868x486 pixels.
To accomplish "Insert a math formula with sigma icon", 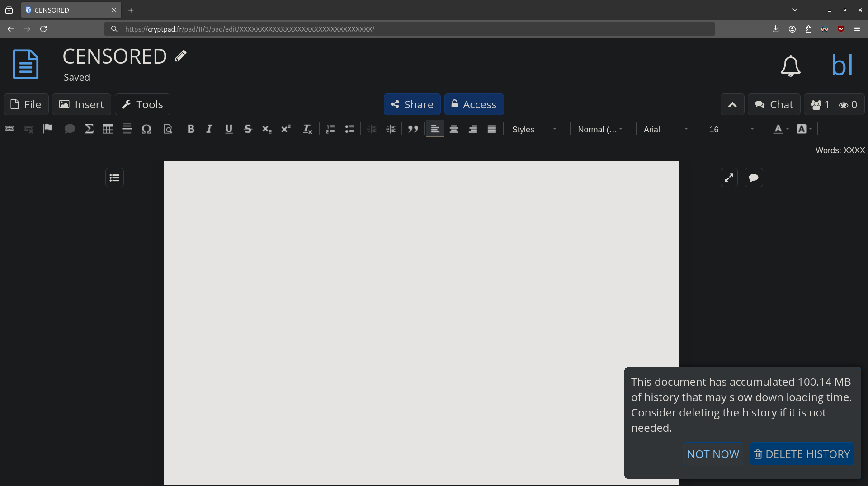I will click(89, 129).
